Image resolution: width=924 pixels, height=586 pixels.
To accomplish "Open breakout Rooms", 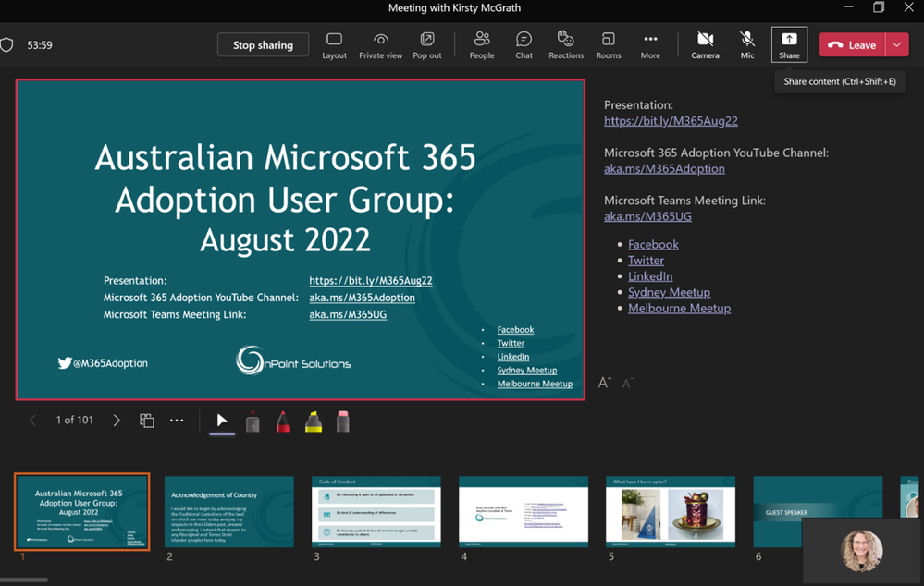I will click(x=609, y=45).
